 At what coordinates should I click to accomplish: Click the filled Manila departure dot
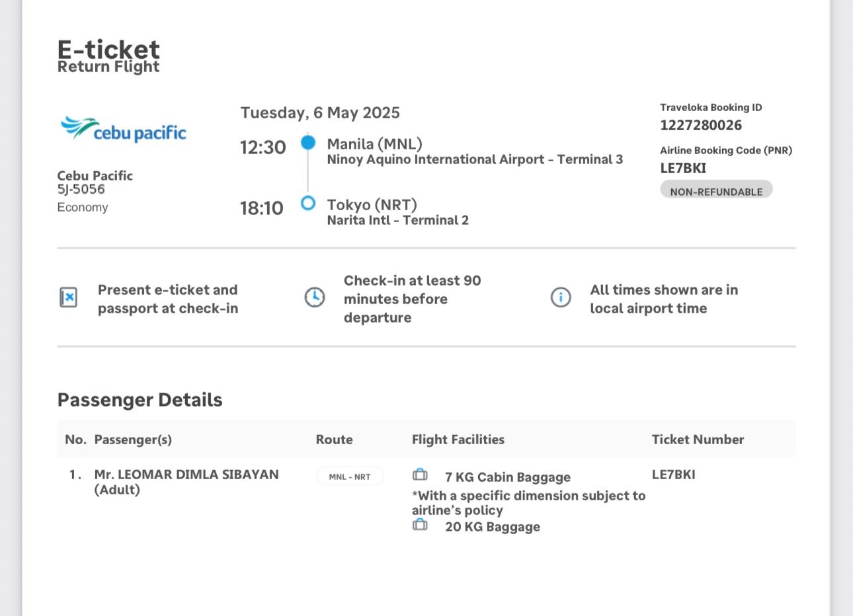[x=308, y=142]
